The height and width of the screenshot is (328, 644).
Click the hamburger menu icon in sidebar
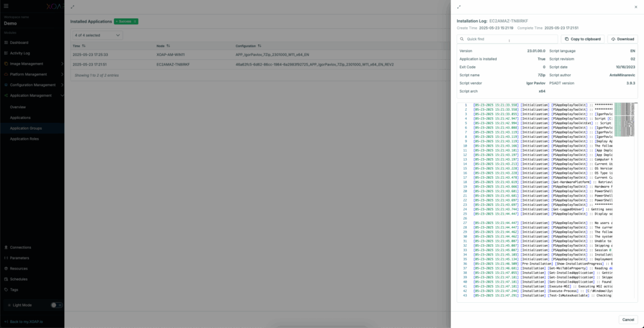(x=6, y=6)
